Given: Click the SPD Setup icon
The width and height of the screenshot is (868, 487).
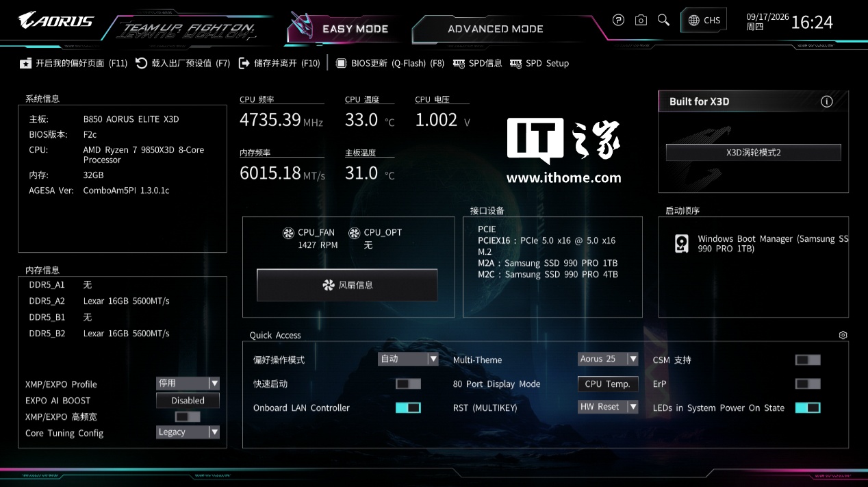Looking at the screenshot, I should 515,63.
